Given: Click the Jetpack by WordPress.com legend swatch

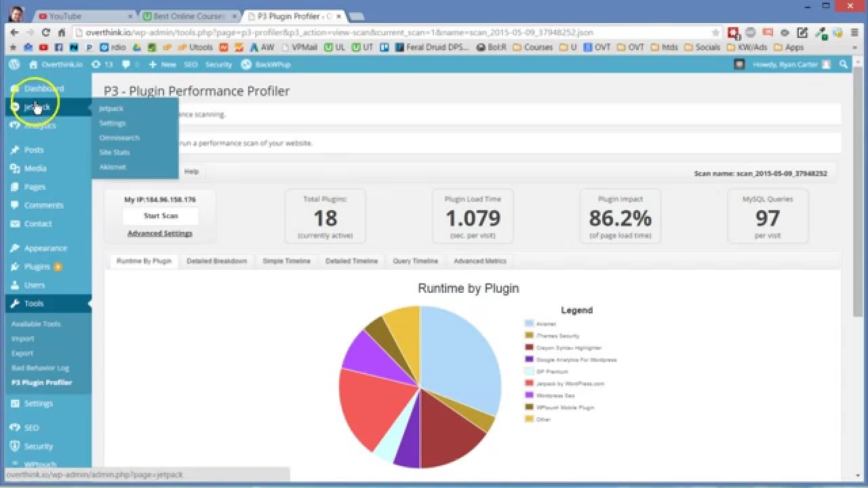Looking at the screenshot, I should 529,384.
